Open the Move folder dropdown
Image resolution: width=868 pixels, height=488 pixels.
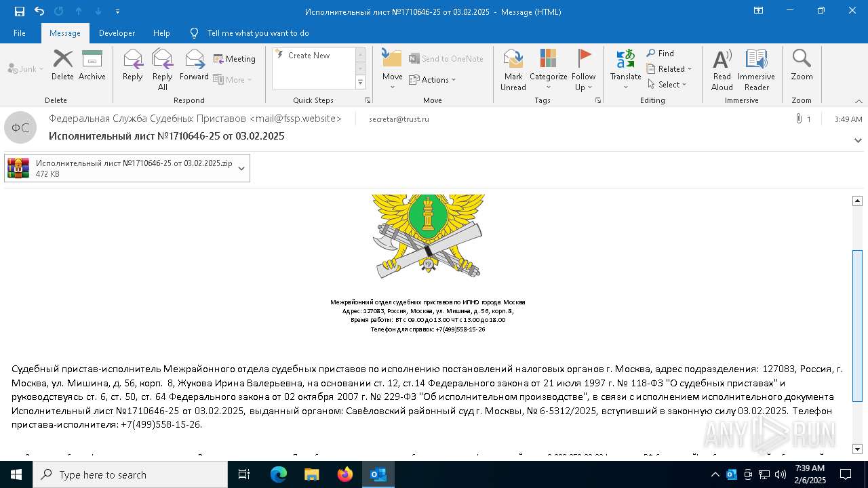[x=392, y=70]
